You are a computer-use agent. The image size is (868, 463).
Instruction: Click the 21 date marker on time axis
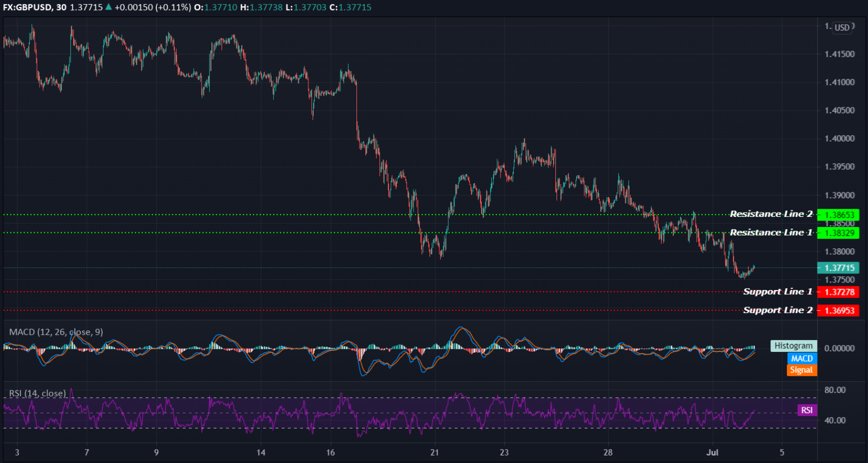(435, 453)
